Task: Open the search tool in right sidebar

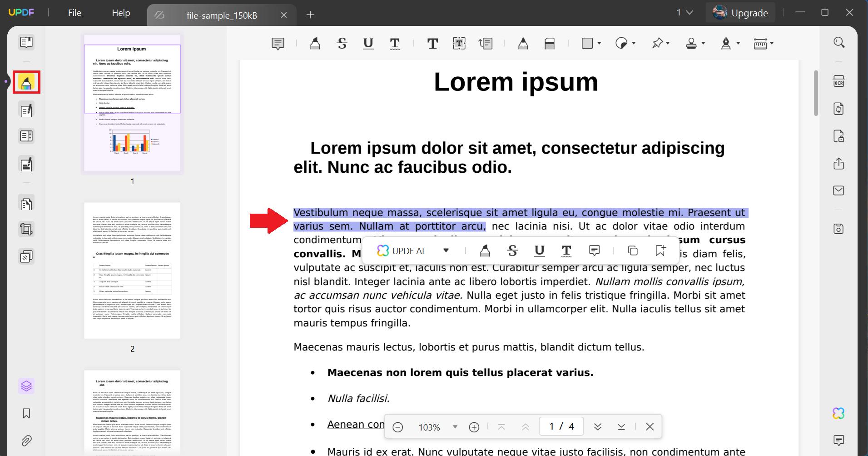Action: pyautogui.click(x=839, y=42)
